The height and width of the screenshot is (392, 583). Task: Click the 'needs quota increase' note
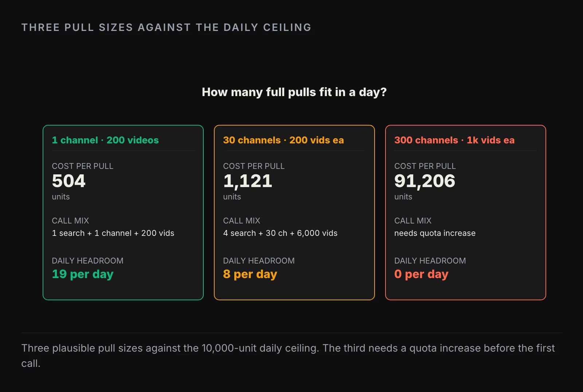tap(435, 233)
